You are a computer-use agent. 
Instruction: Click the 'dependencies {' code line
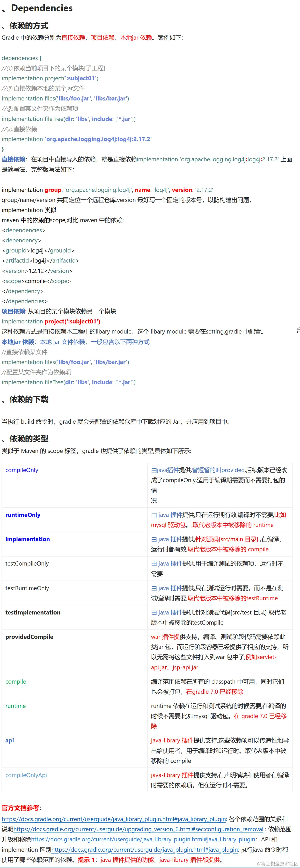(x=21, y=58)
